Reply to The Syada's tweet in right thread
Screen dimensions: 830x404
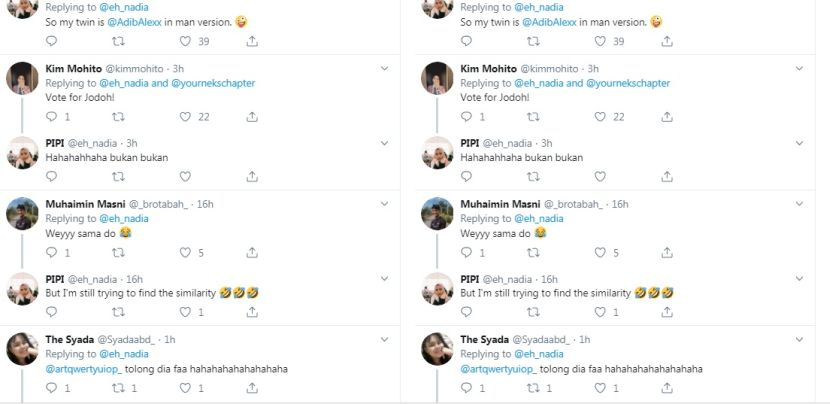pyautogui.click(x=467, y=389)
